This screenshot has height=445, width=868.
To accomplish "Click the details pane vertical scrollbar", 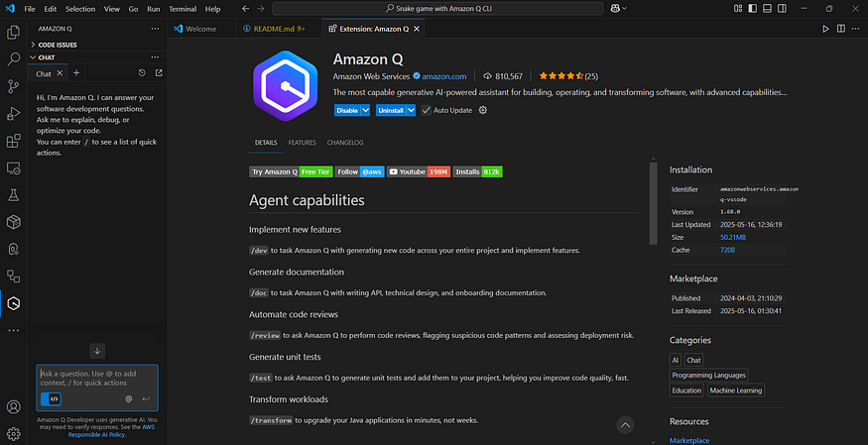I will point(653,203).
